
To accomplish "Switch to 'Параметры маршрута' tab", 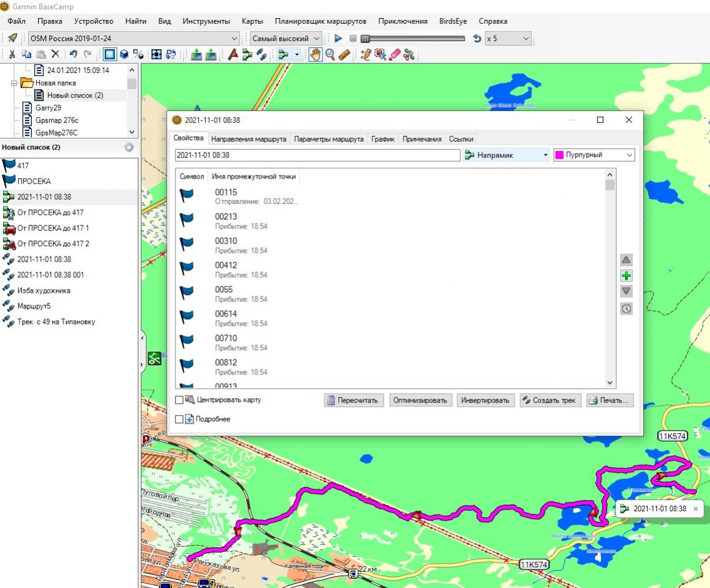I will (x=328, y=139).
